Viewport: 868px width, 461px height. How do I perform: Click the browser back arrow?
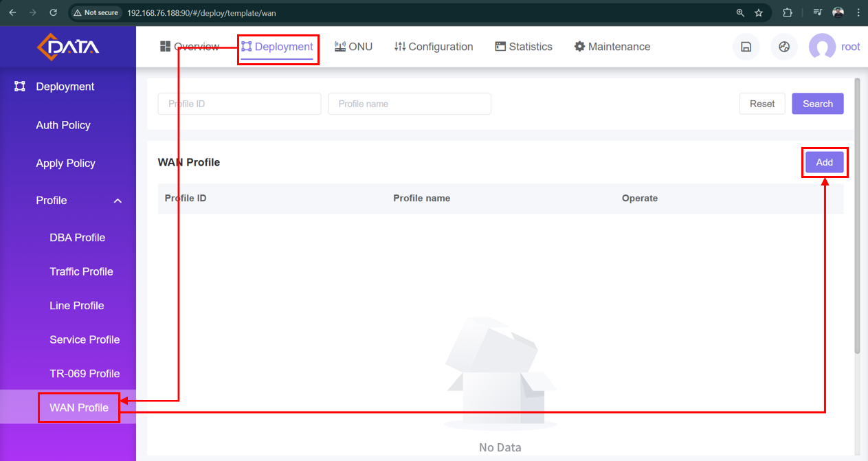click(12, 12)
